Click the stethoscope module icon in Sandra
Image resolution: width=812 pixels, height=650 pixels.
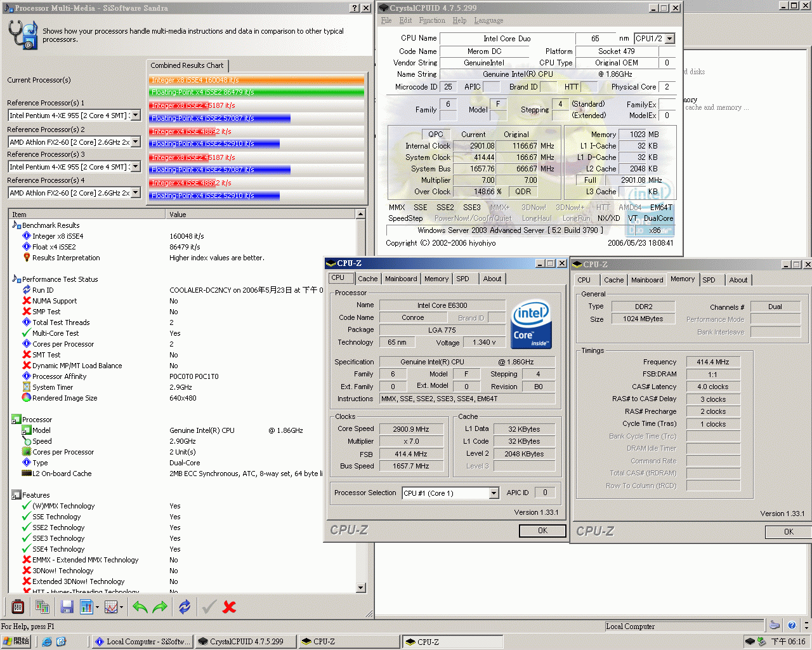[23, 34]
